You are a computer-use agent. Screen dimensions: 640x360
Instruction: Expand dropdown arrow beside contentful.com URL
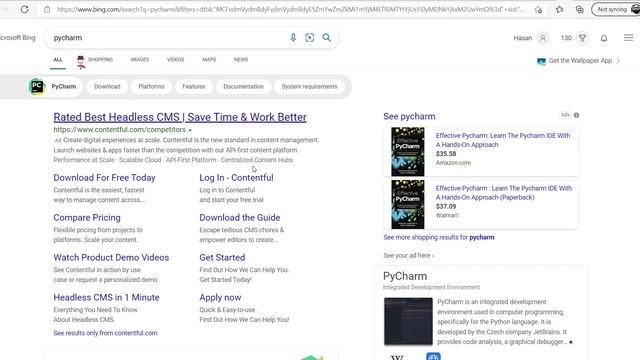click(x=190, y=130)
